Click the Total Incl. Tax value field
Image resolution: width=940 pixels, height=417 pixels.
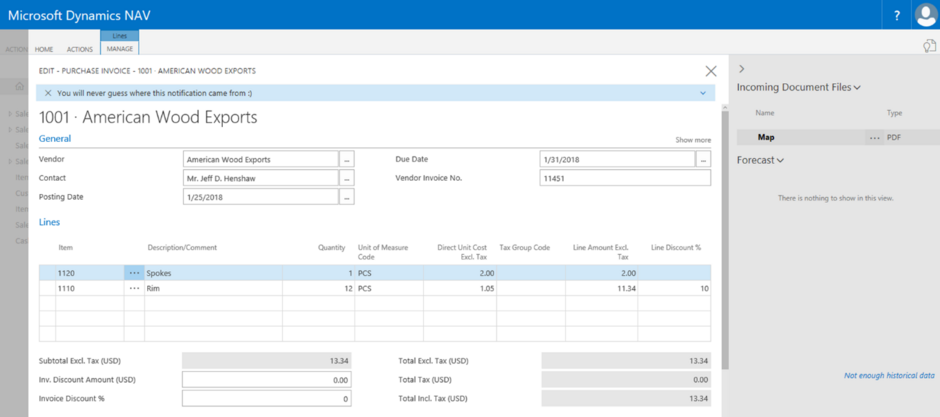point(626,398)
